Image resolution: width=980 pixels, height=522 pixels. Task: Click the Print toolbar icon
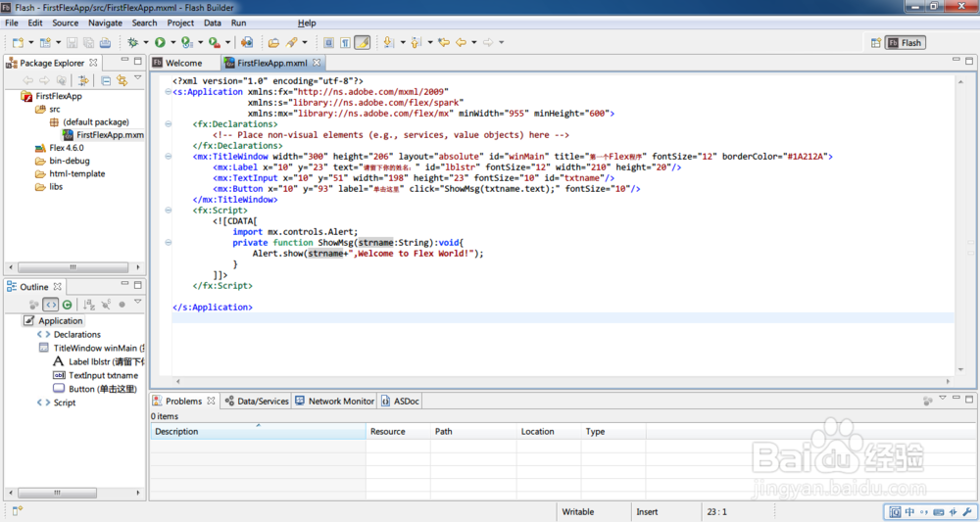coord(105,42)
